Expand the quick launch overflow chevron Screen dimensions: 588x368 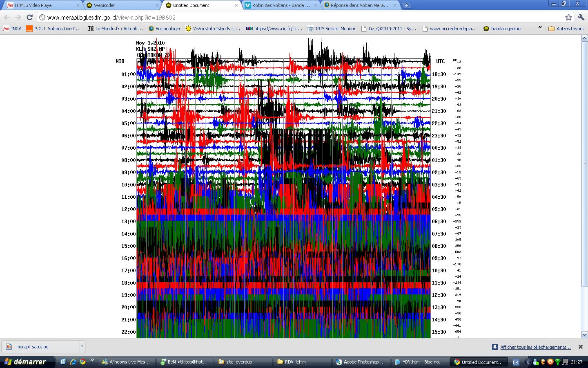pos(92,360)
